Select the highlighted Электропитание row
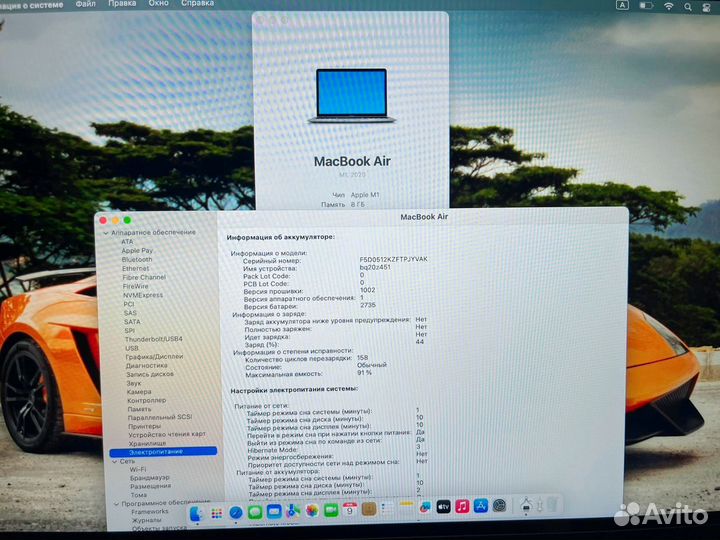 click(x=163, y=452)
